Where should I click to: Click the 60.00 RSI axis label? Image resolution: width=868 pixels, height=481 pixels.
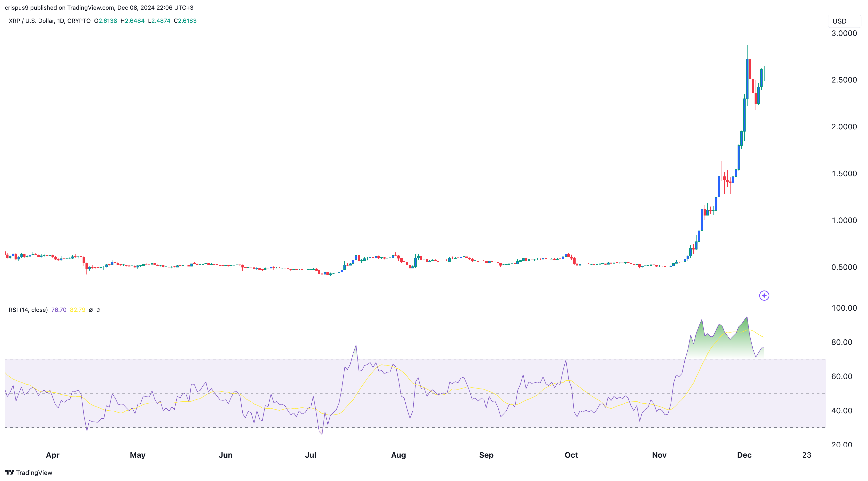[x=842, y=377]
